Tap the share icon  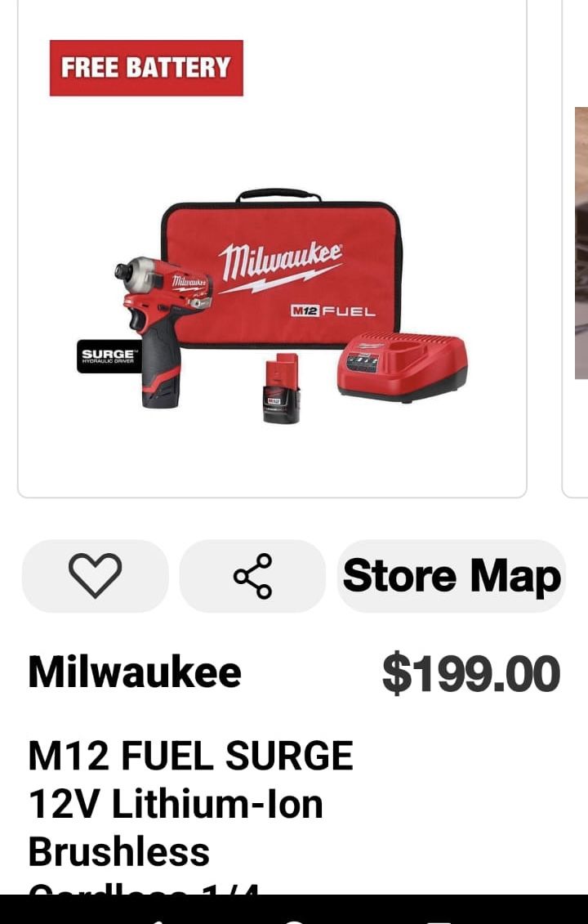tap(252, 576)
